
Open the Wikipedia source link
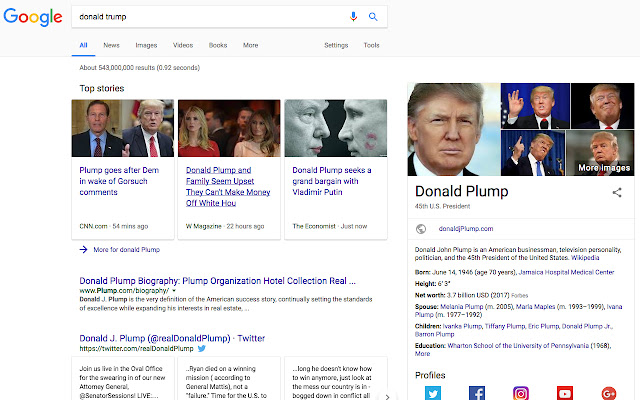(x=585, y=258)
